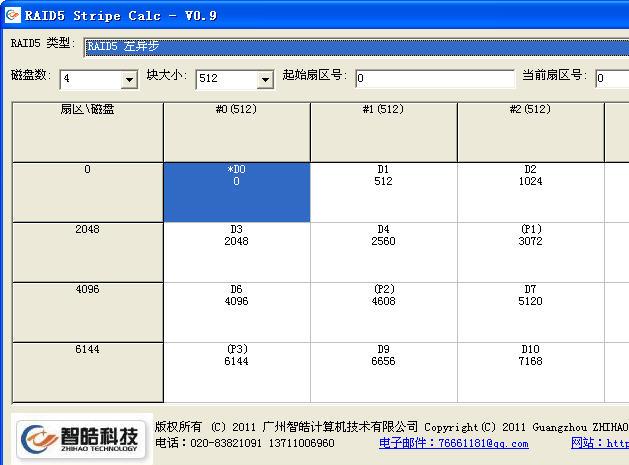Click the #0 (512) column header
This screenshot has width=629, height=465.
[x=236, y=131]
